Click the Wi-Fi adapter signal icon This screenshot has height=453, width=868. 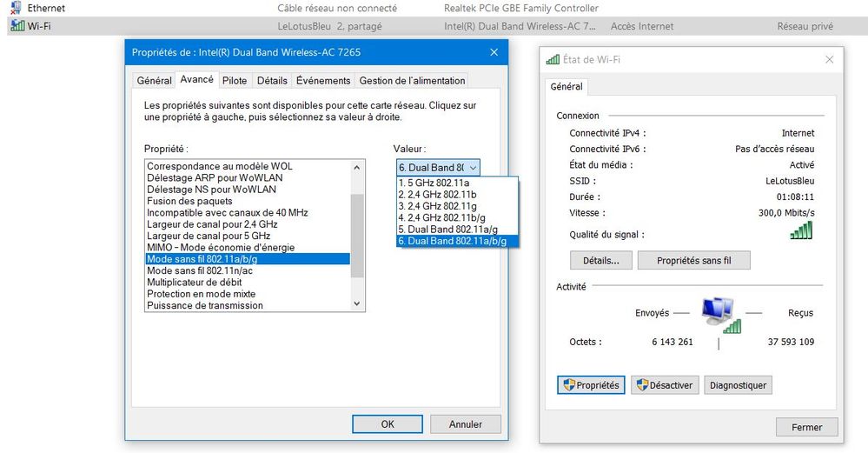point(17,26)
